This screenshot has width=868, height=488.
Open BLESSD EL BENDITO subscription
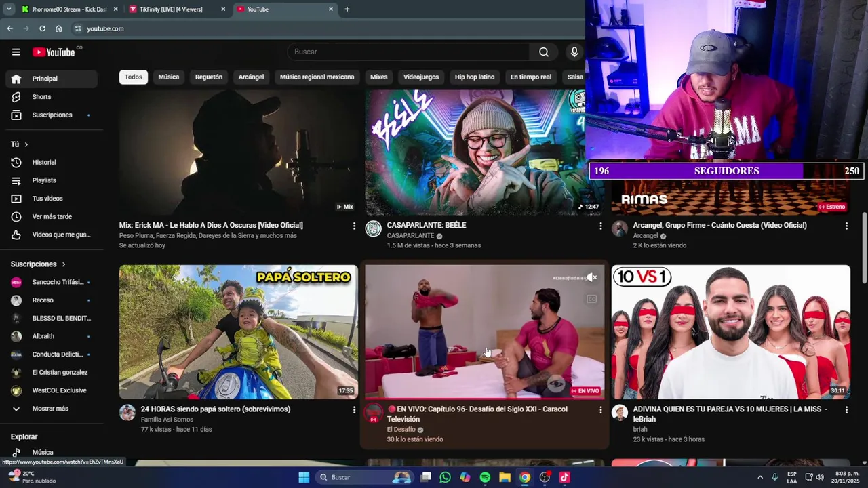52,319
